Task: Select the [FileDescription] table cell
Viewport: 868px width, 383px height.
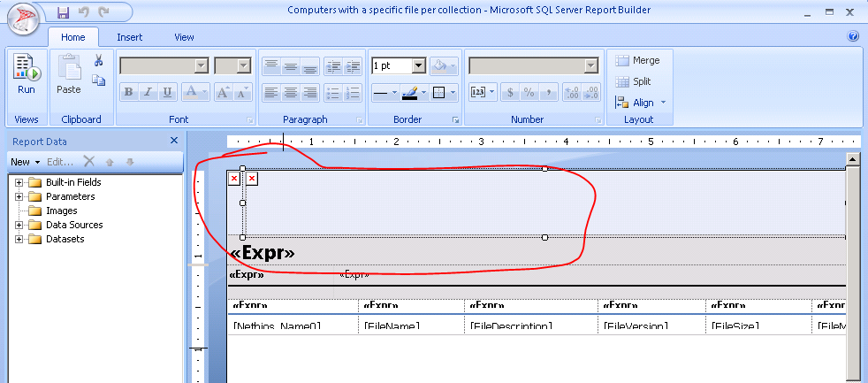Action: tap(531, 325)
